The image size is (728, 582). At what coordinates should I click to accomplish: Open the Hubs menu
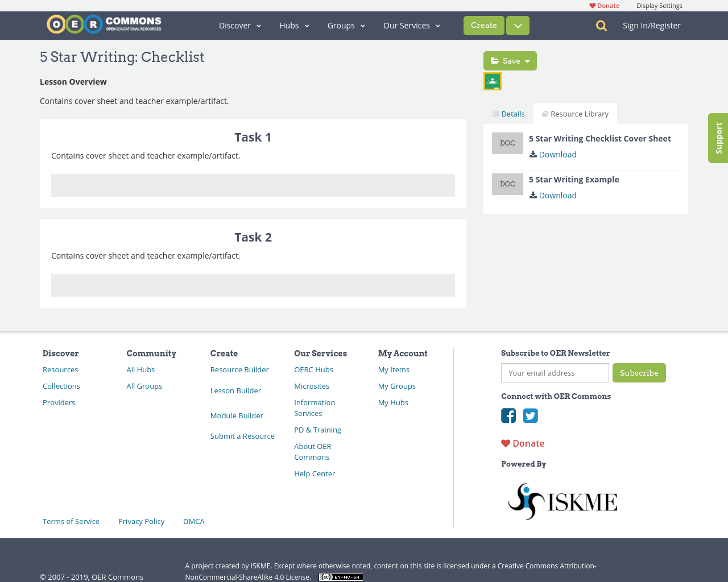293,26
